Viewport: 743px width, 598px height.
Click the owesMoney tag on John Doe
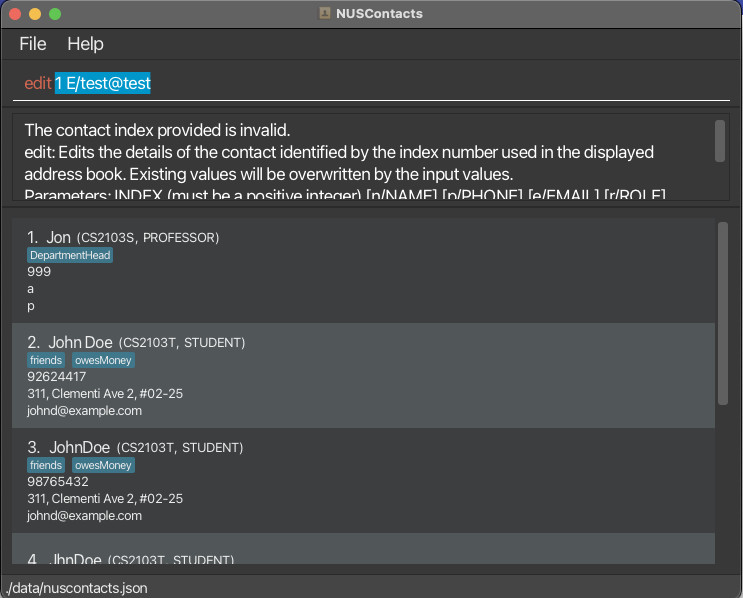103,360
